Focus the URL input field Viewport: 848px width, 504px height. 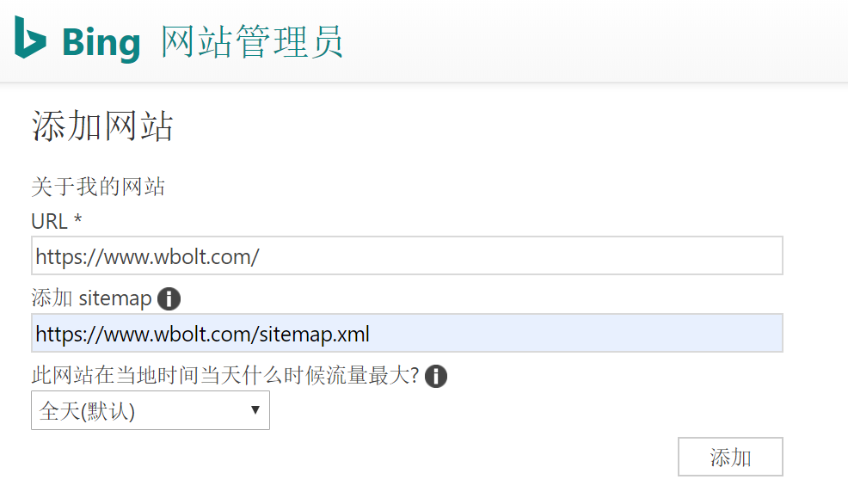[x=407, y=256]
